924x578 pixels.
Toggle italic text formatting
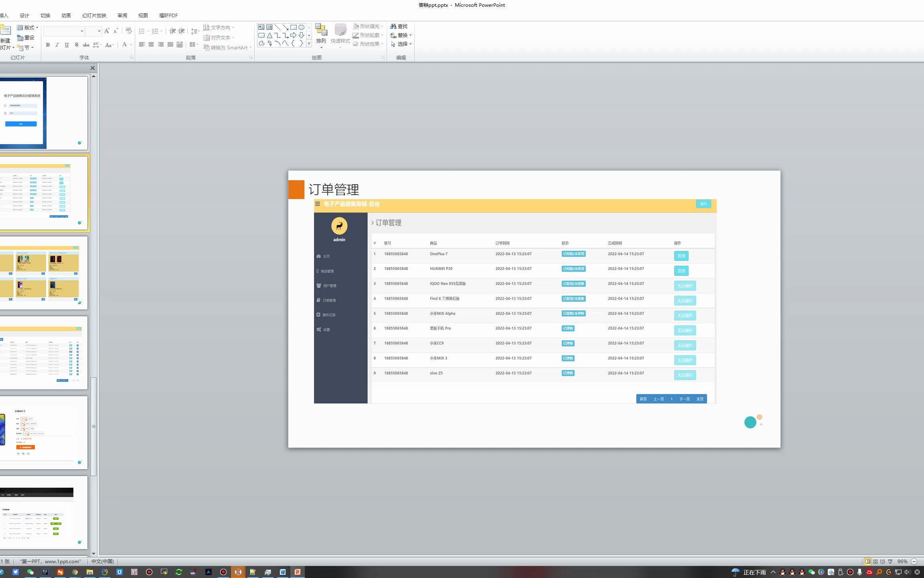pyautogui.click(x=57, y=45)
